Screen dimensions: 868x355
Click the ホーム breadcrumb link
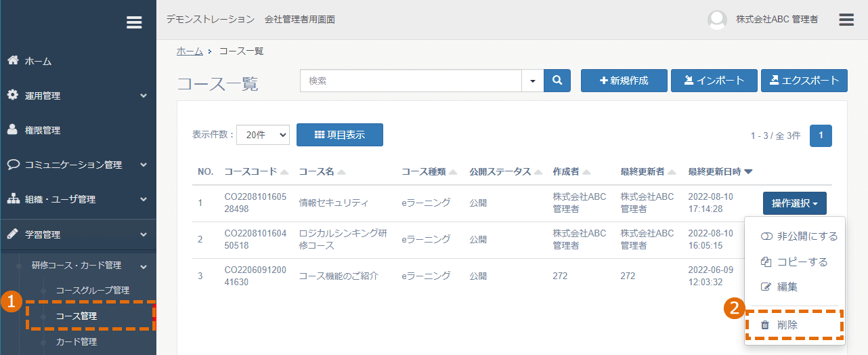pyautogui.click(x=190, y=51)
